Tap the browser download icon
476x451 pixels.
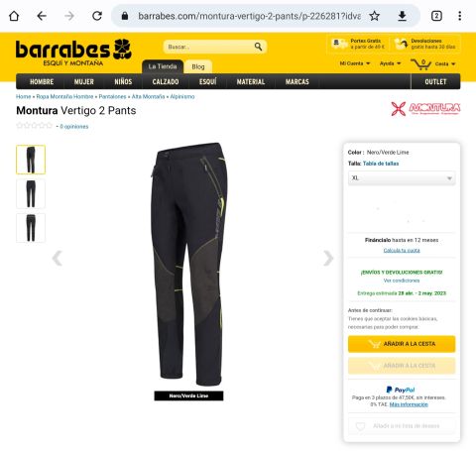[x=402, y=16]
